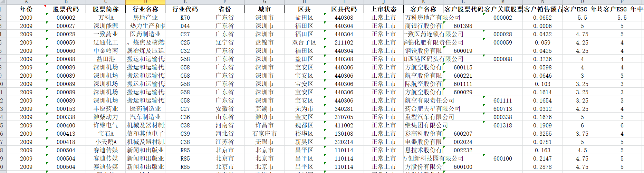This screenshot has height=173, width=644.
Task: Select the 裕华区 district cell
Action: [x=304, y=134]
